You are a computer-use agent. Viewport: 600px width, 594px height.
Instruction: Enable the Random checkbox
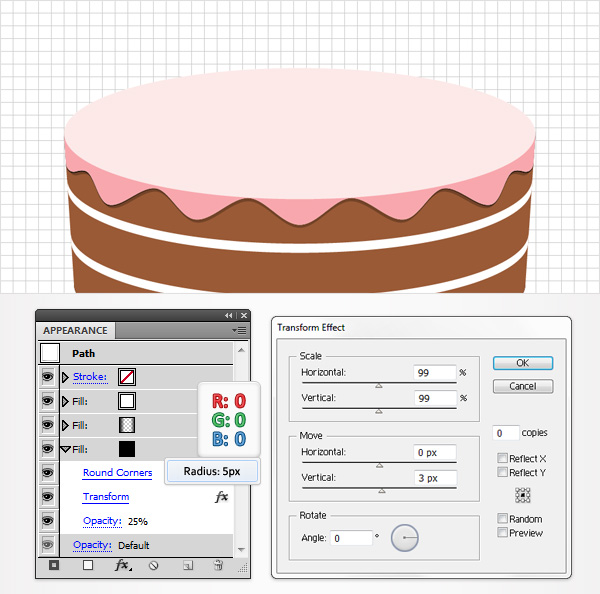[502, 519]
